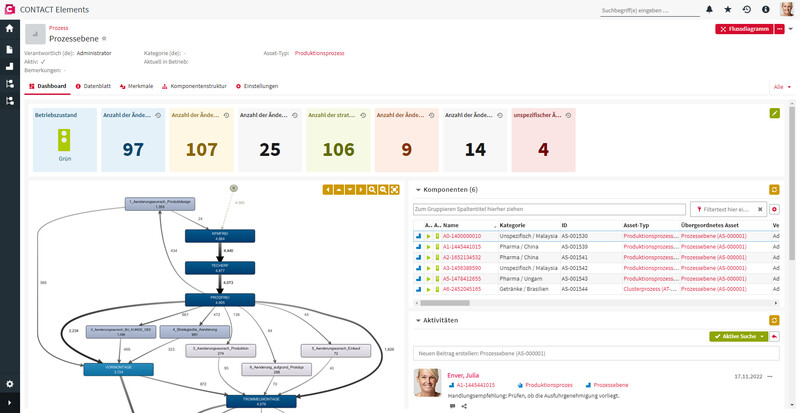Open more options on the post dated 17.11.2022
Screen dimensions: 800x413
click(770, 376)
